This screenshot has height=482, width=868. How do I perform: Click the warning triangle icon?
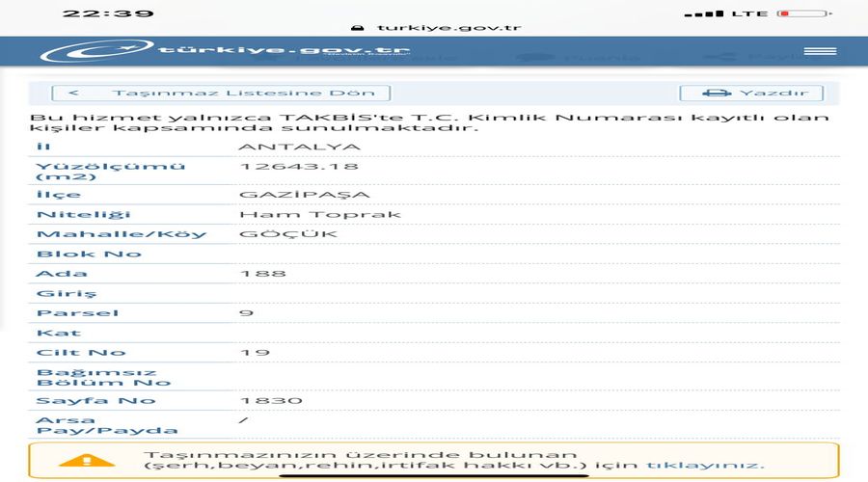[86, 459]
